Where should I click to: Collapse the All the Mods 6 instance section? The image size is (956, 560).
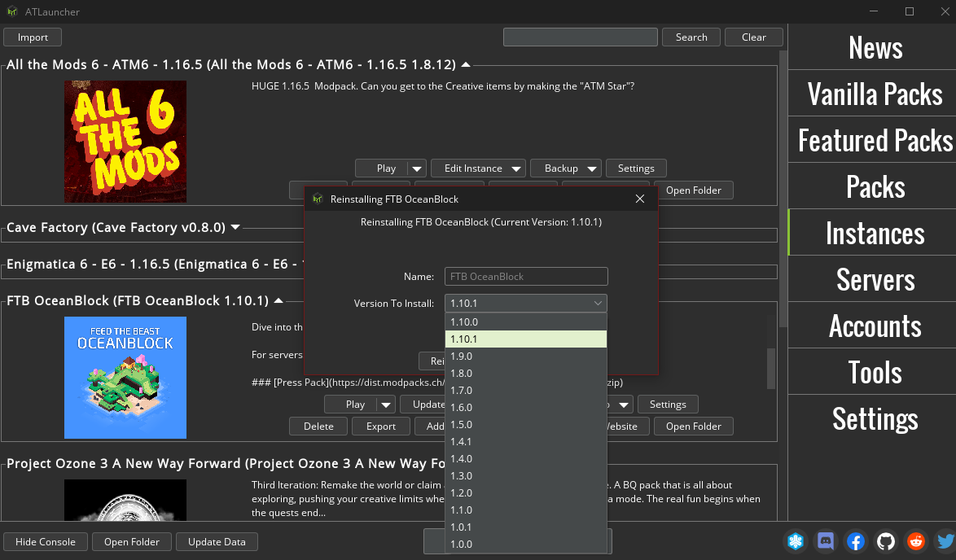pyautogui.click(x=466, y=64)
